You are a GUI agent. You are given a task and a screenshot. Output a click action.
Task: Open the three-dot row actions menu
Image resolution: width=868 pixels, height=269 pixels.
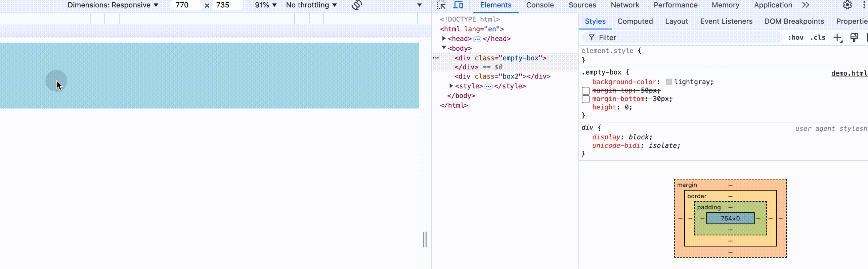coord(436,58)
